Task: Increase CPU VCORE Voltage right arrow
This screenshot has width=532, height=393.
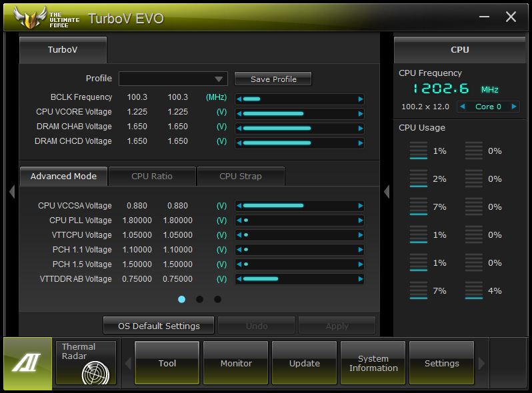Action: pyautogui.click(x=360, y=114)
